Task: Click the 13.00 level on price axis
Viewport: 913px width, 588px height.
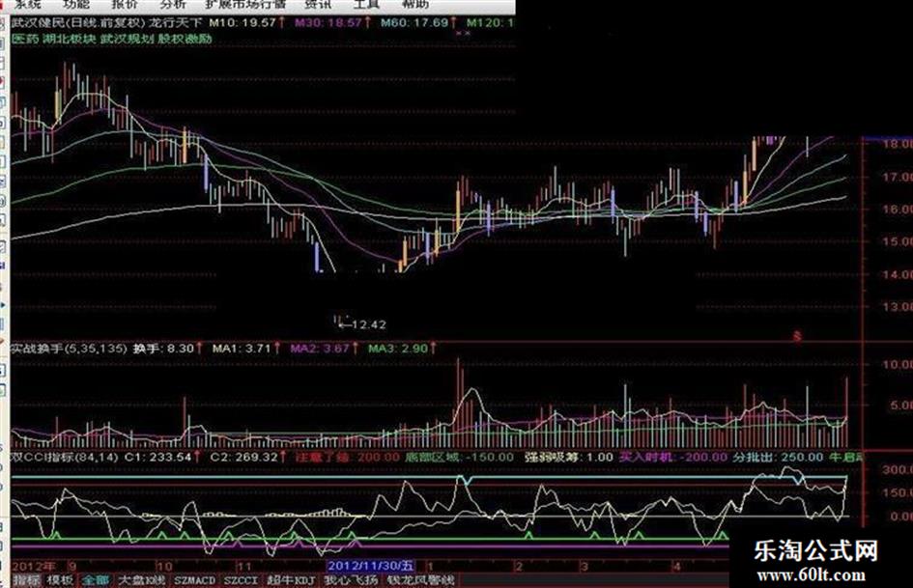Action: (x=898, y=307)
